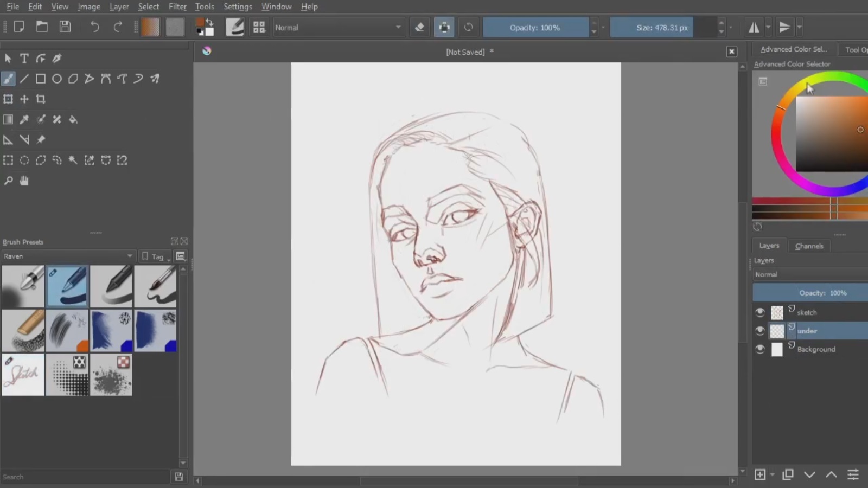Open the Settings menu

[238, 7]
